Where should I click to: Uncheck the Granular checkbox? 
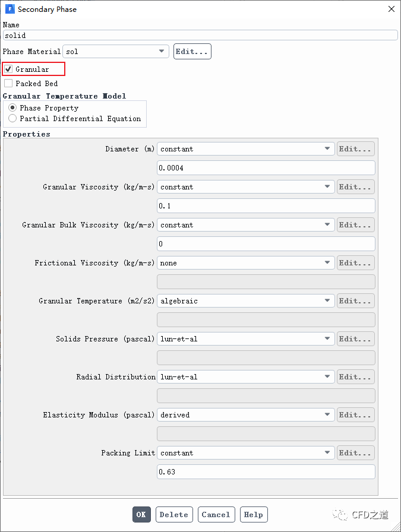coord(8,69)
